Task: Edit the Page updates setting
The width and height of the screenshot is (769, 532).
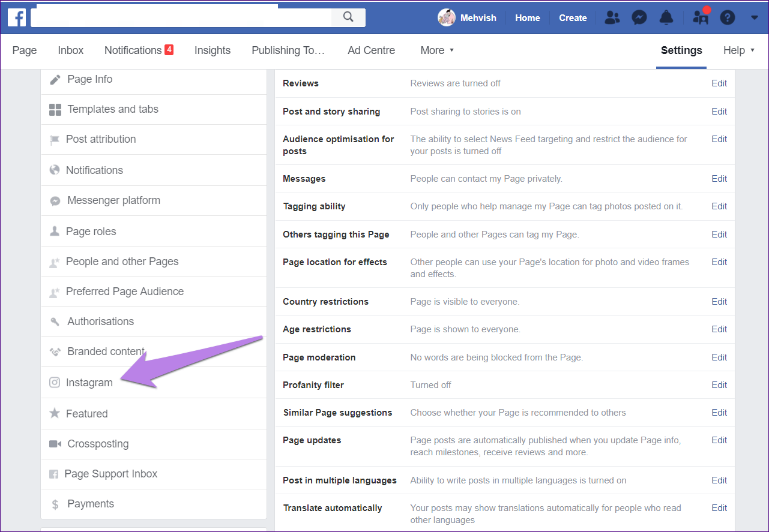Action: pyautogui.click(x=719, y=440)
